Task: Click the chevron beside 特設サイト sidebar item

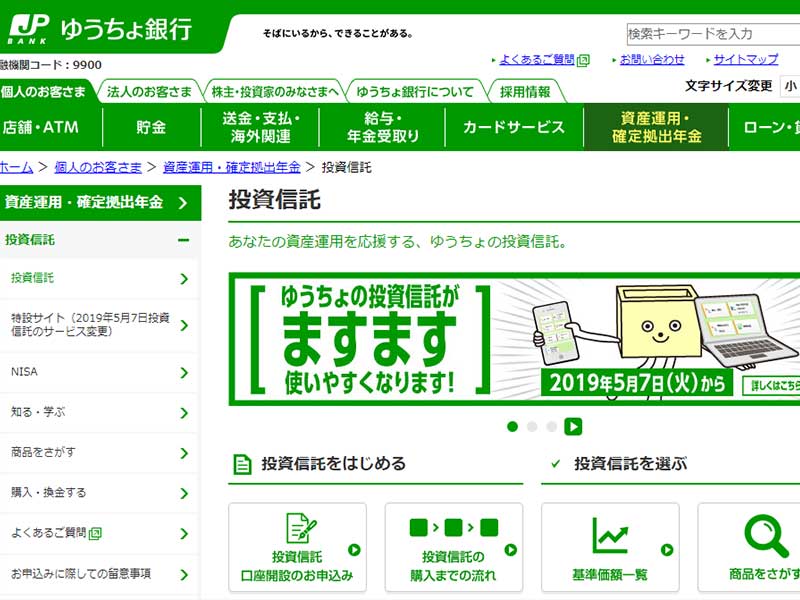Action: [184, 325]
